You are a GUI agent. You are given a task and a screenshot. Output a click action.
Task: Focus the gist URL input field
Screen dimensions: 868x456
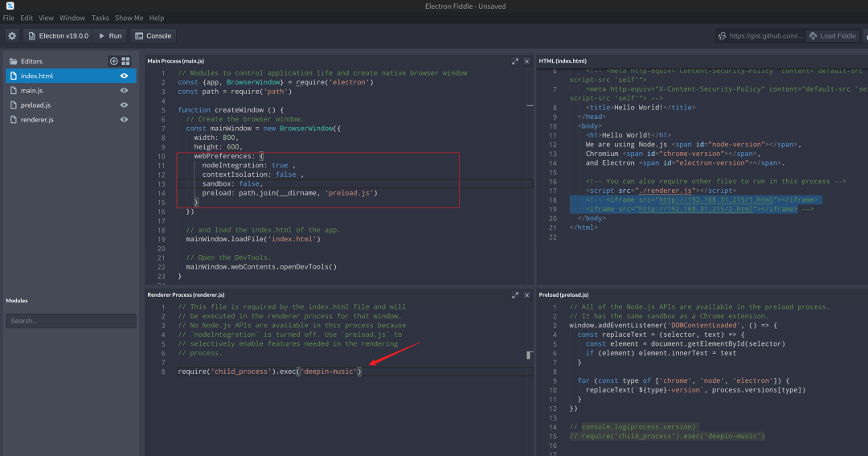click(x=766, y=36)
